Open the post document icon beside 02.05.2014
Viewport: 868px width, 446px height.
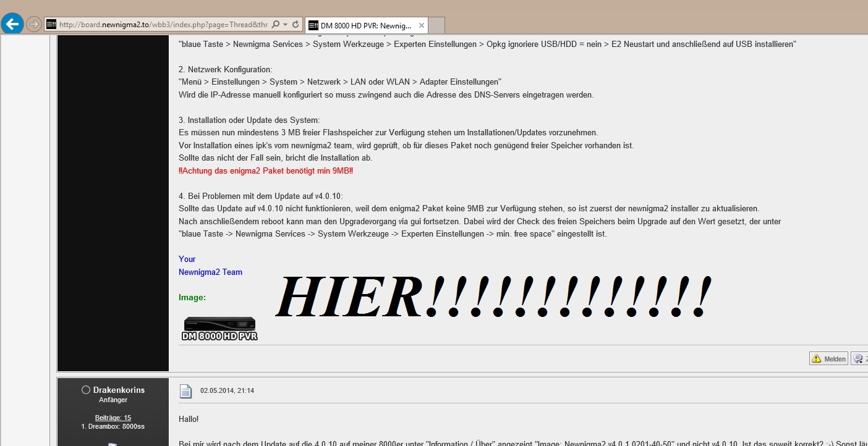pos(185,391)
